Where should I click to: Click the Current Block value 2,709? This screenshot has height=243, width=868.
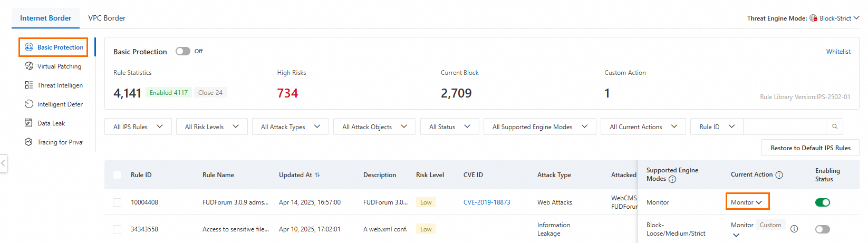coord(456,93)
